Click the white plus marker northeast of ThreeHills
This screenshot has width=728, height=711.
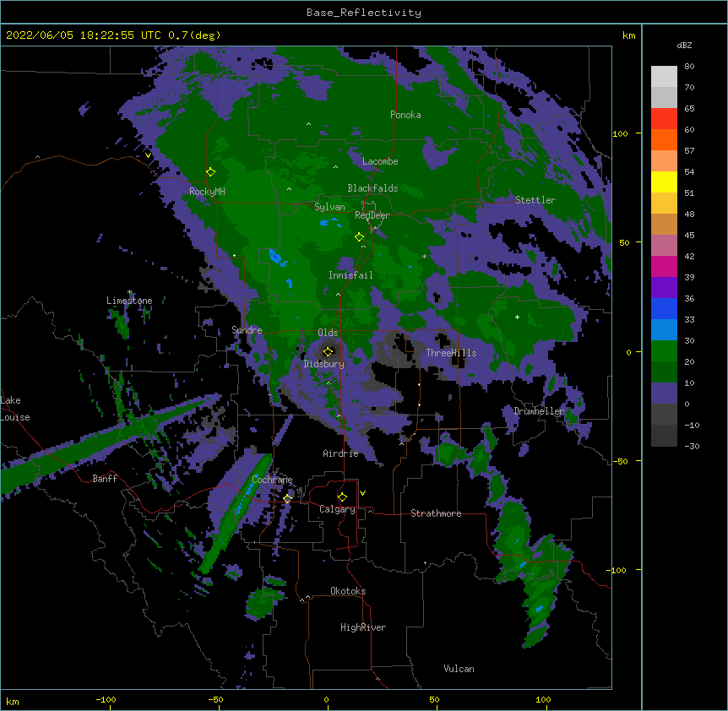(x=517, y=317)
